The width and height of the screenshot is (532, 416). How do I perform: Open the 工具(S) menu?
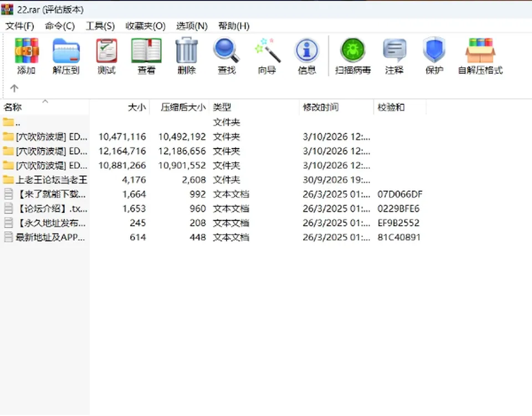click(100, 26)
